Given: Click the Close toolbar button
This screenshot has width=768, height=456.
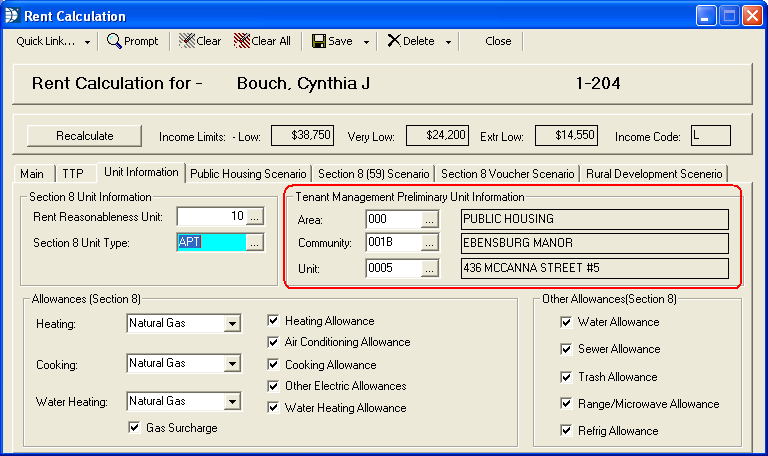Looking at the screenshot, I should [x=498, y=41].
